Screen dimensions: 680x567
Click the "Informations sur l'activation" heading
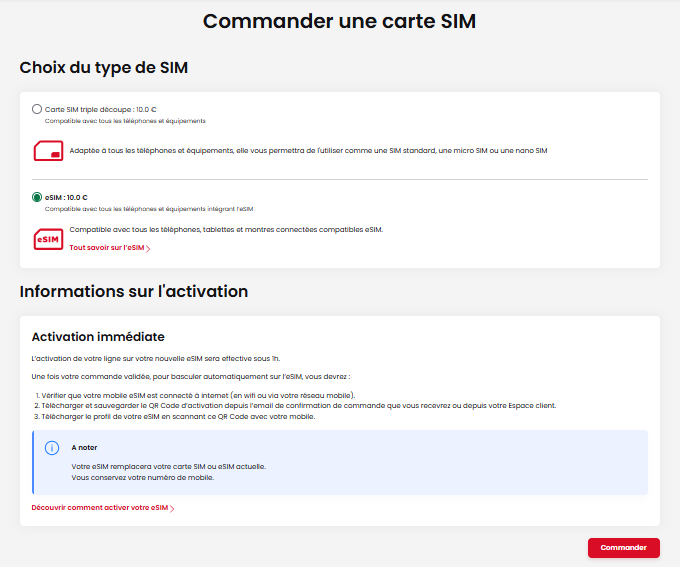[x=134, y=292]
